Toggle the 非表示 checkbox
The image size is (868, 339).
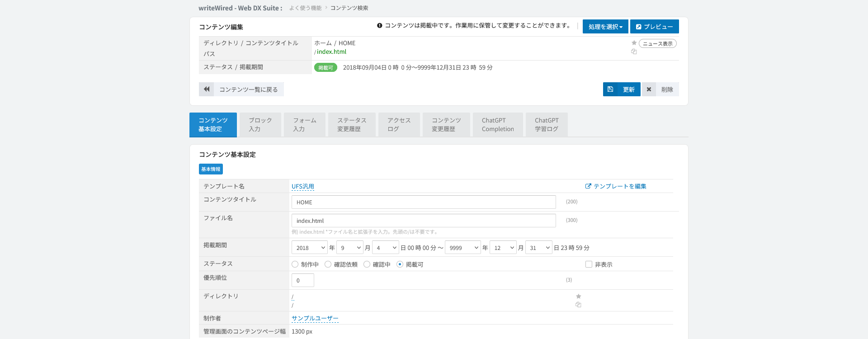[x=589, y=264]
